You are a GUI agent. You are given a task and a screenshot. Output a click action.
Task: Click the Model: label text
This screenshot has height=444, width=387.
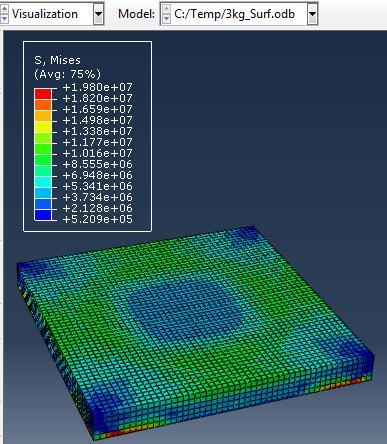click(136, 14)
